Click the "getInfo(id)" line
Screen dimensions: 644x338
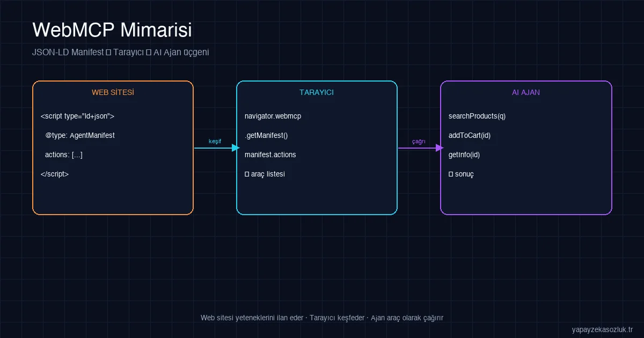(464, 155)
